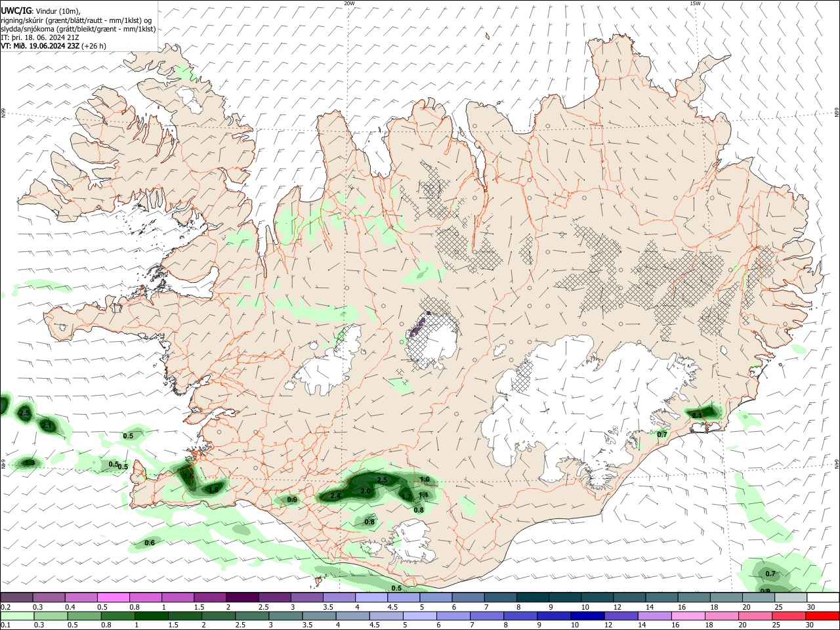The image size is (840, 630).
Task: Click the '(+26 h)' forecast offset text
Action: (94, 46)
